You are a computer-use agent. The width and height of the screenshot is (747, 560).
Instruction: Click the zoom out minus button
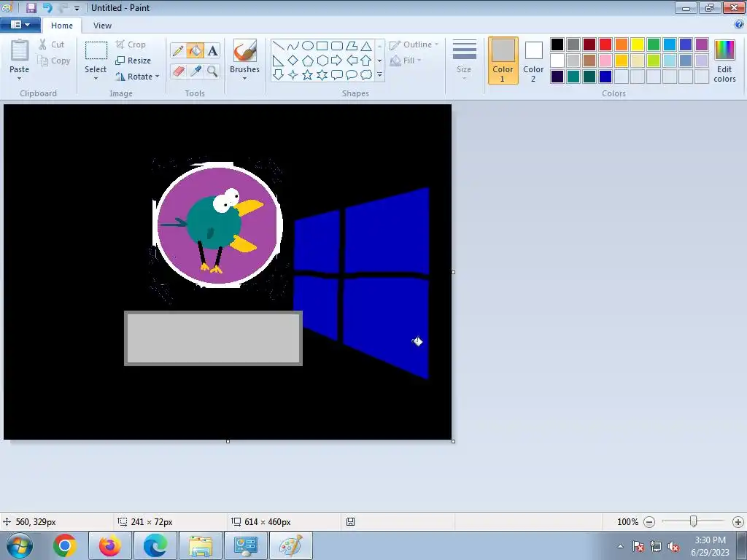click(x=649, y=522)
